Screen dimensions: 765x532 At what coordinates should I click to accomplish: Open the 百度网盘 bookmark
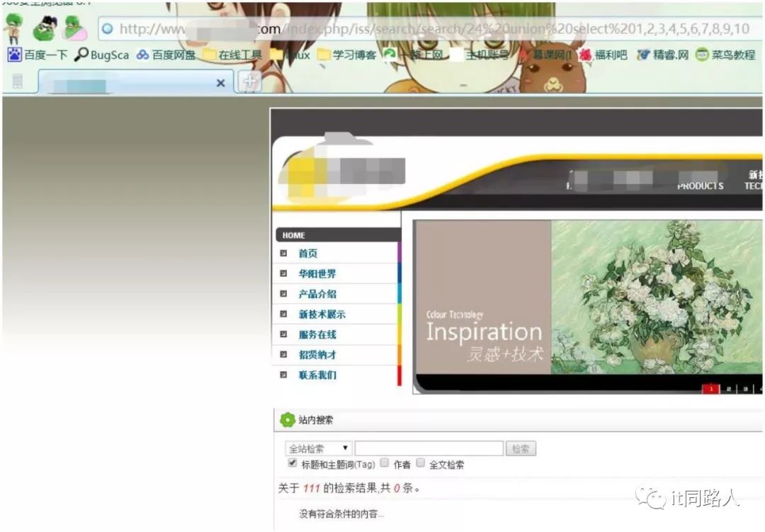[x=166, y=55]
